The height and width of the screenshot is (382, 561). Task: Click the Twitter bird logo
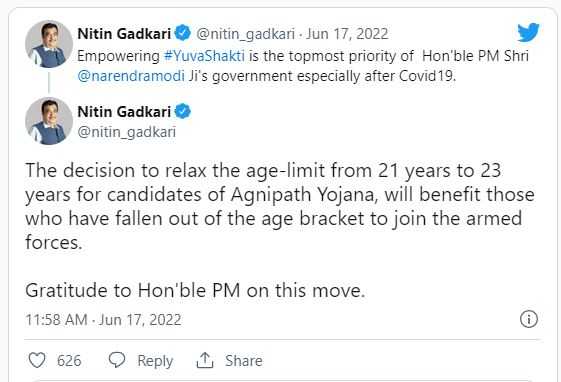point(528,32)
